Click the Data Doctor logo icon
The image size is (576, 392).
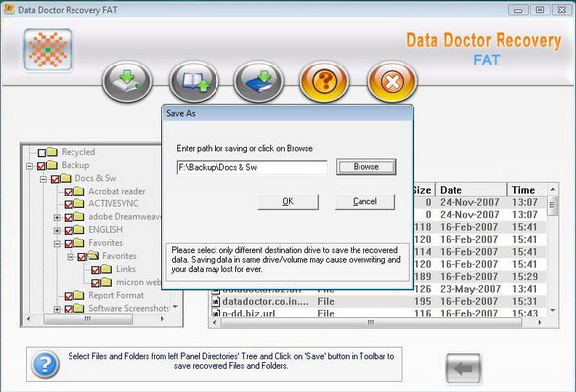48,50
